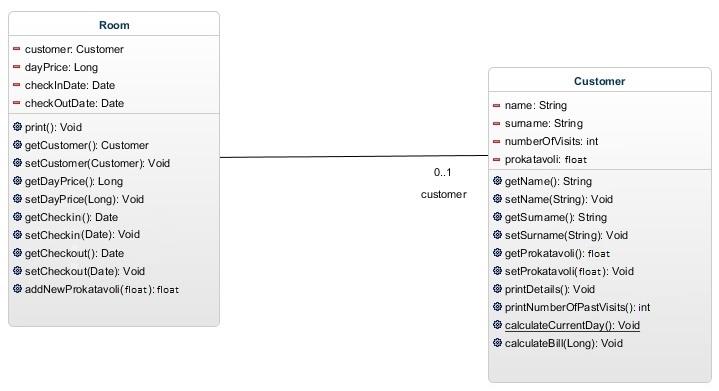Viewport: 719px width, 391px height.
Task: Click the gear icon next to printDetails()
Action: (497, 289)
